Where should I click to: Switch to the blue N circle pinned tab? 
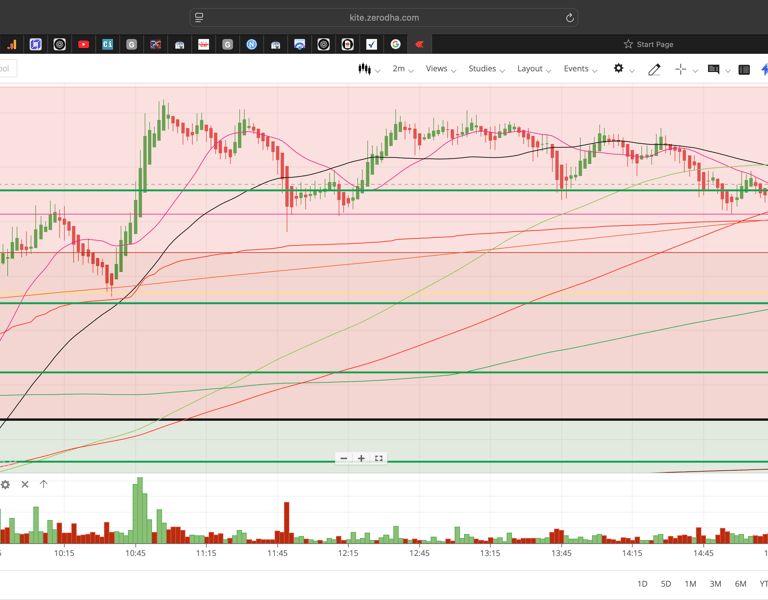point(251,45)
